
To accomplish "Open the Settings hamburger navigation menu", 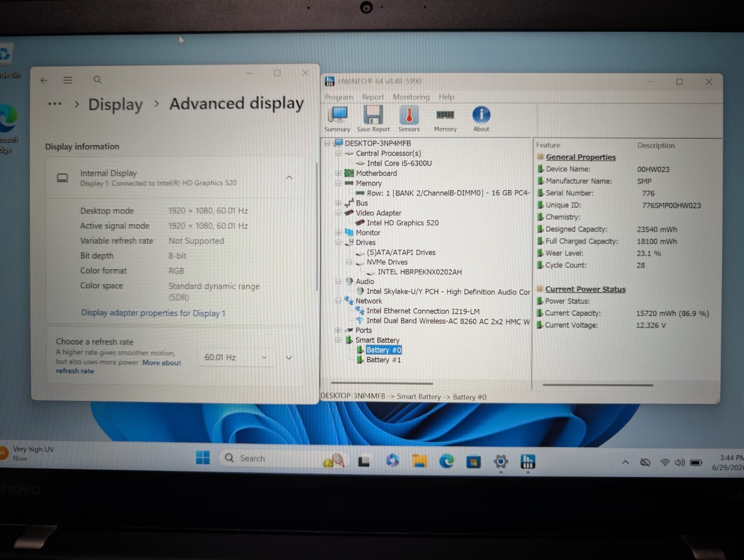I will (68, 80).
